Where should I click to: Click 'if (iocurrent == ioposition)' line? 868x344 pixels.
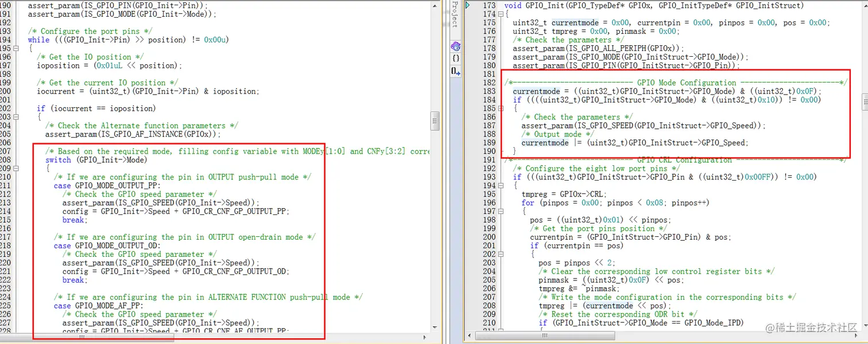96,108
